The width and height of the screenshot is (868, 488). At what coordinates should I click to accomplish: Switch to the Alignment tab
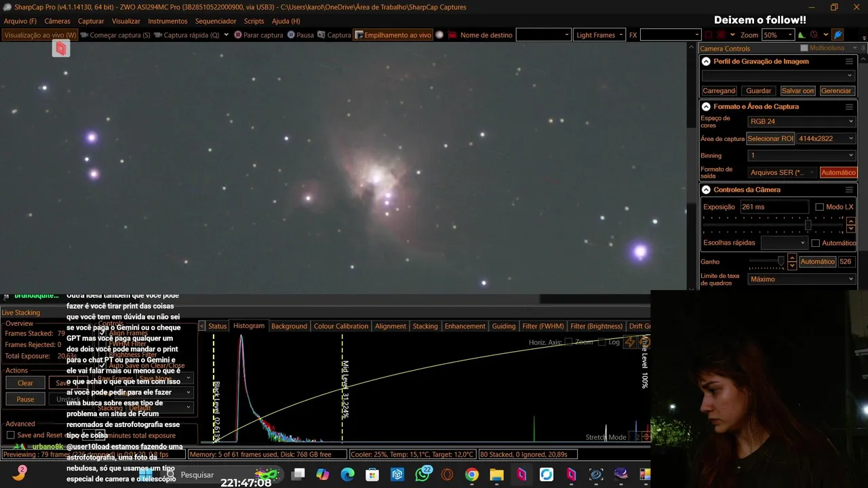point(391,327)
